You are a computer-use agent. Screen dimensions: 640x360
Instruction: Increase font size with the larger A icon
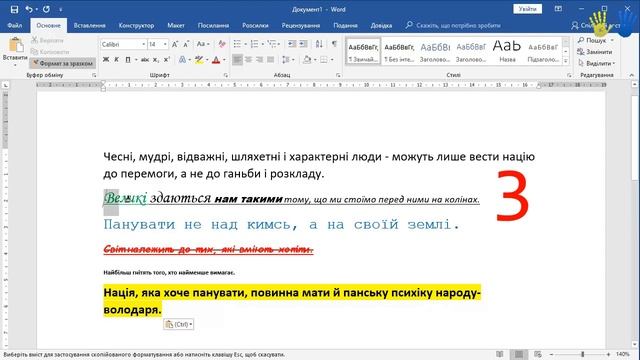[175, 44]
